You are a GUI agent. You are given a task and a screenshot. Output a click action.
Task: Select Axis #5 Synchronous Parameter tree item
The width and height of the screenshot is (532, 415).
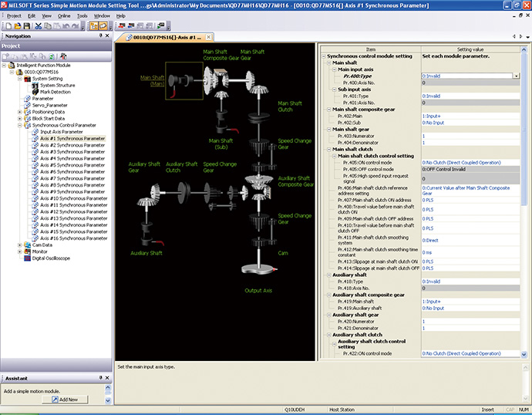point(73,165)
